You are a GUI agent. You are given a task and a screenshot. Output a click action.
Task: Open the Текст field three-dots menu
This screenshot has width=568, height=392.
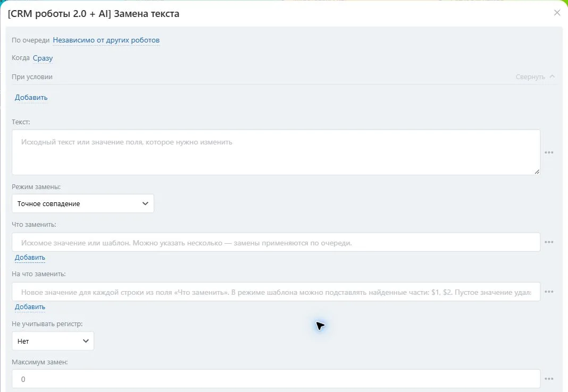[549, 152]
